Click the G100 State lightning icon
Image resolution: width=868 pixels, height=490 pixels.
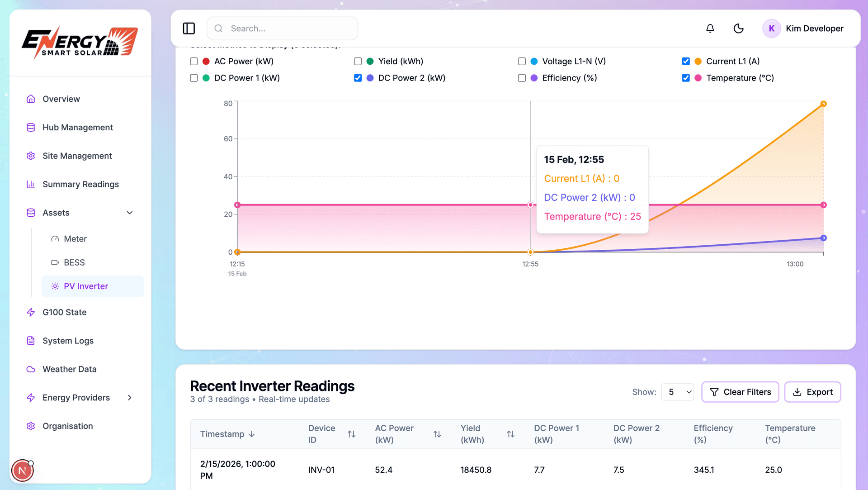point(31,312)
